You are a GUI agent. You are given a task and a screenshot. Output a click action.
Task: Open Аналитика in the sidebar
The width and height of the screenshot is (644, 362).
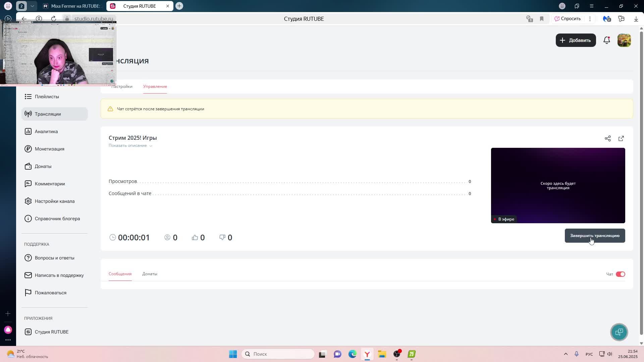coord(46,131)
